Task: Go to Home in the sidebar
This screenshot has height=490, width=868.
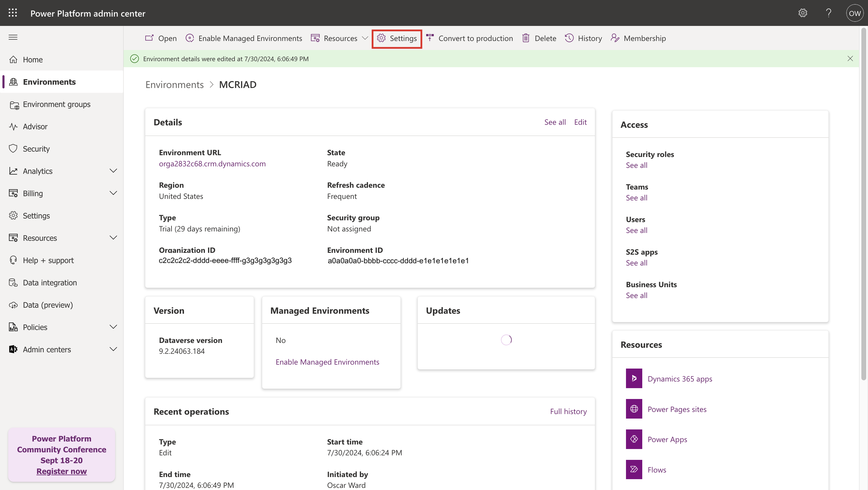Action: pos(62,59)
